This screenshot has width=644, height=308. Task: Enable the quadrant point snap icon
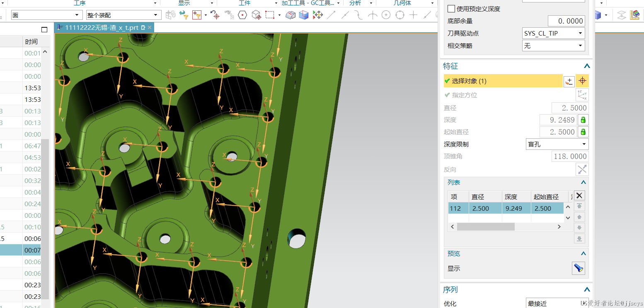click(x=400, y=15)
